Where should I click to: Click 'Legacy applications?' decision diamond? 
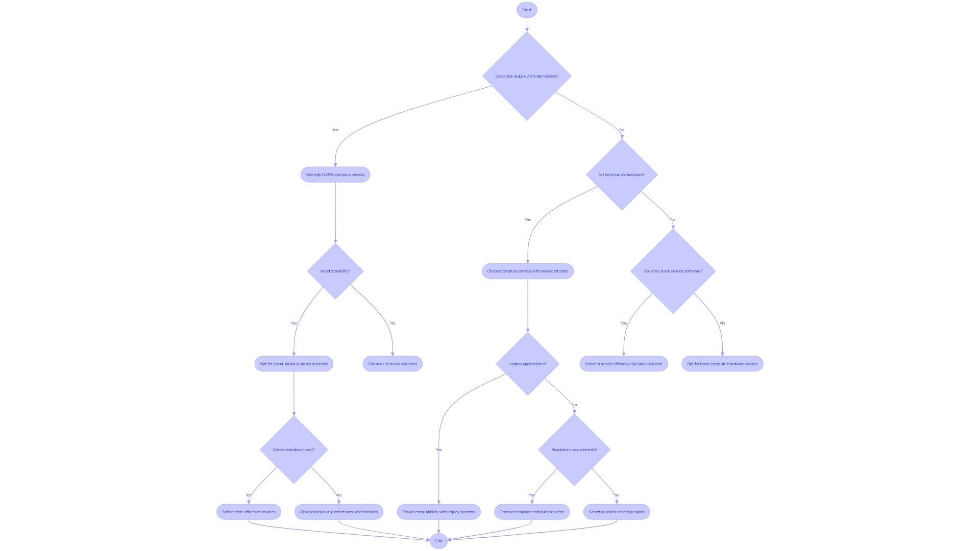(527, 364)
